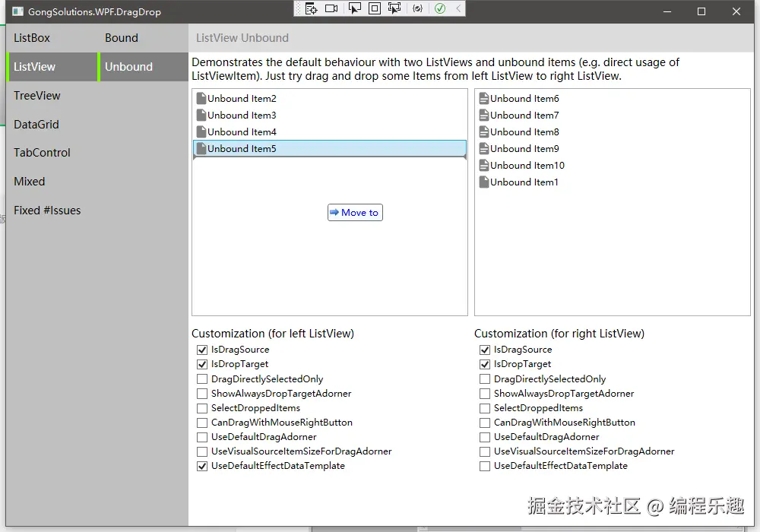Click the file icon beside Unbound Item7

click(483, 116)
